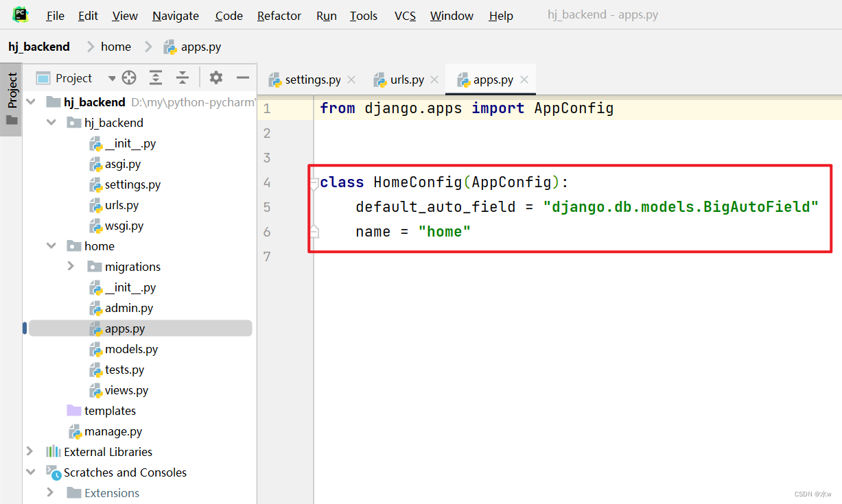Select settings.py in project tree
Viewport: 842px width, 504px height.
tap(125, 184)
